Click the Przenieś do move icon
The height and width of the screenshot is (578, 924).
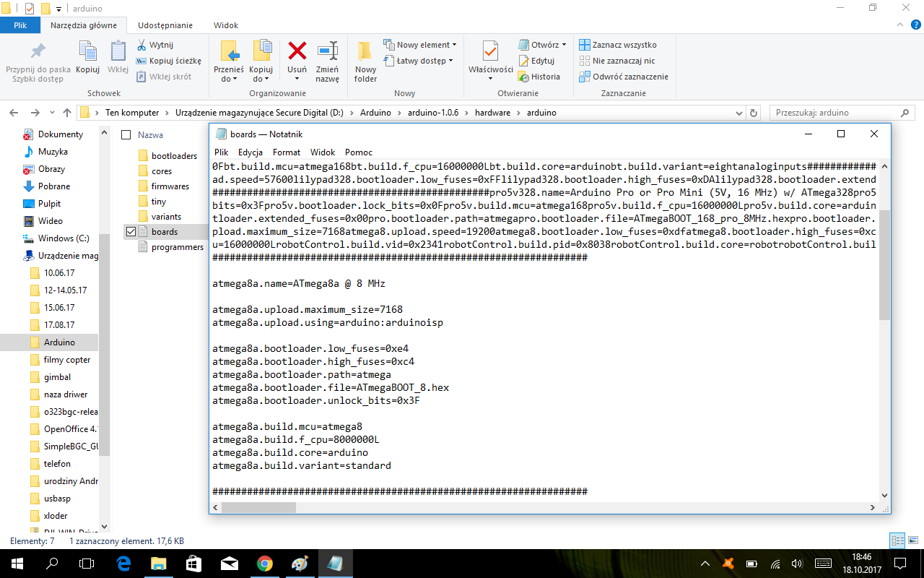pyautogui.click(x=229, y=52)
